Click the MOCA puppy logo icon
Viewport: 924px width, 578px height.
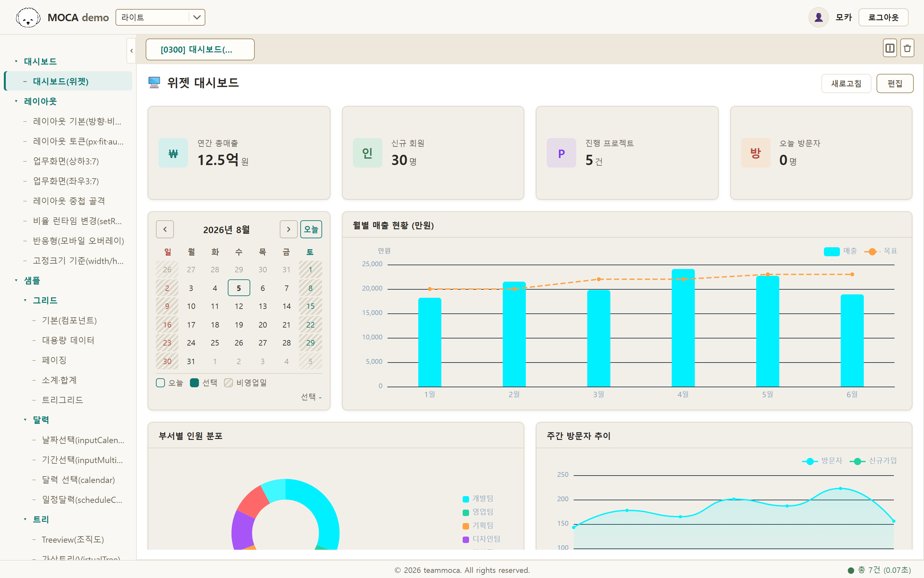click(x=28, y=18)
